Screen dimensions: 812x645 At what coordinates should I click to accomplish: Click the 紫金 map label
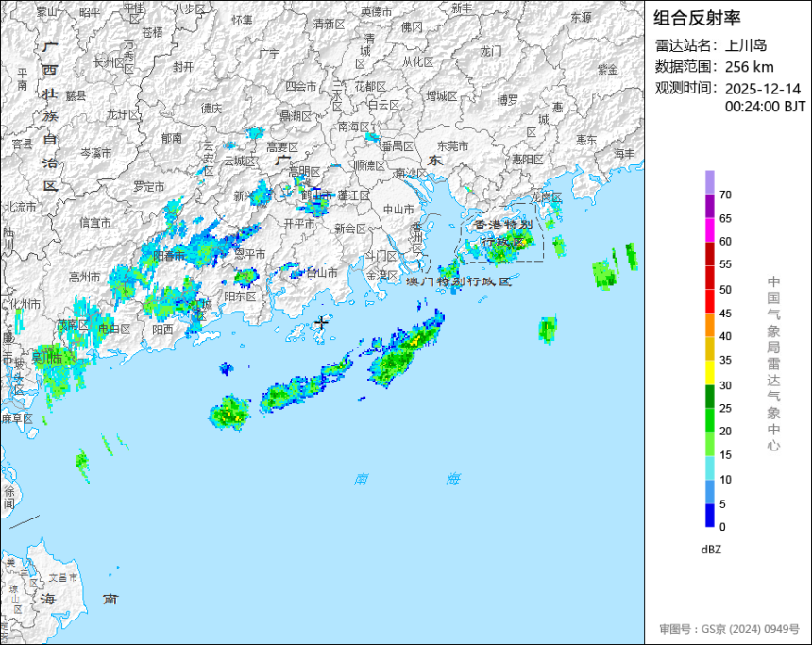(608, 69)
